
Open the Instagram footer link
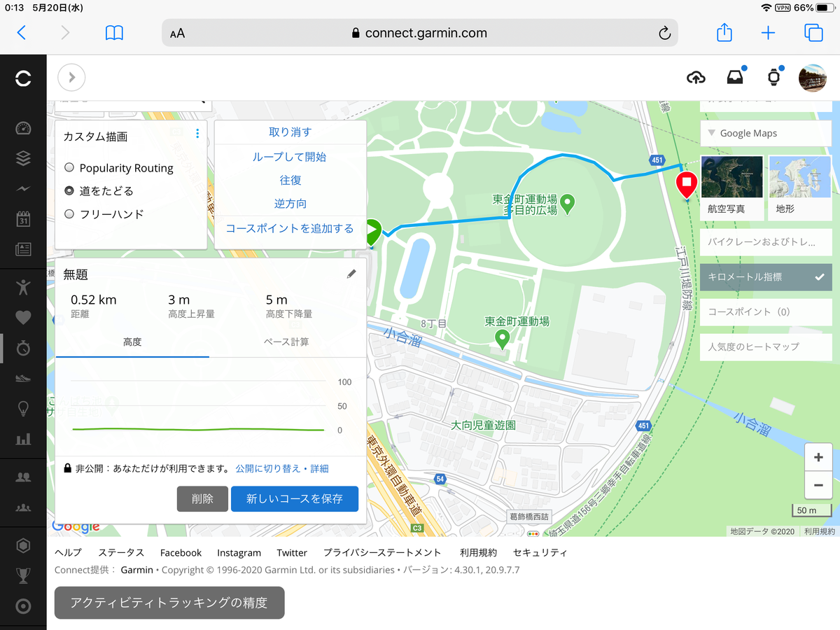(239, 552)
